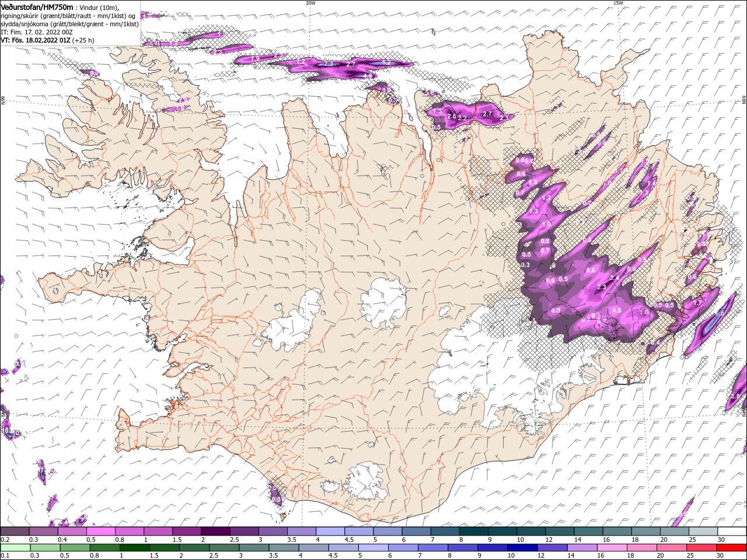Select upper legend swatch between 0.3 and 0.4
This screenshot has width=747, height=560.
coord(44,531)
